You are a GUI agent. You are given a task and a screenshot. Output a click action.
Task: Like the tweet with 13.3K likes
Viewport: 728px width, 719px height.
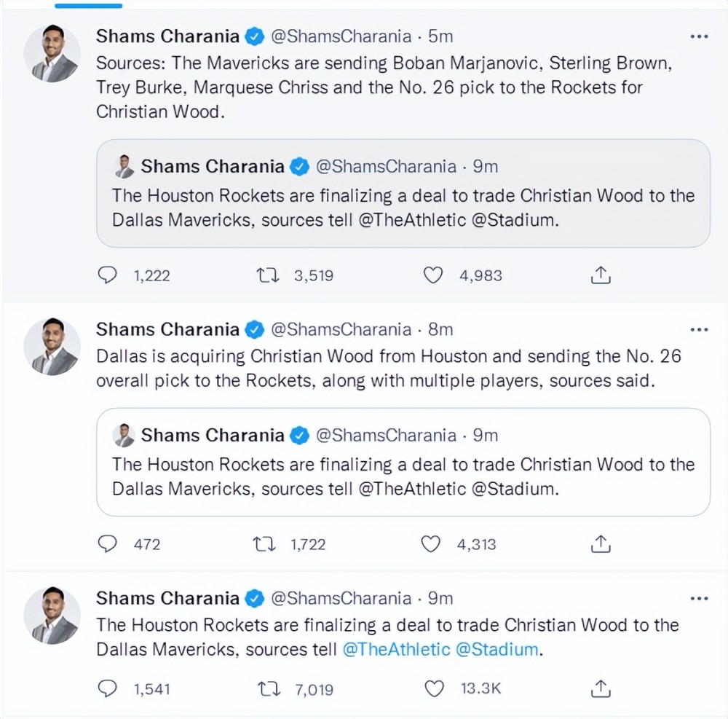433,688
